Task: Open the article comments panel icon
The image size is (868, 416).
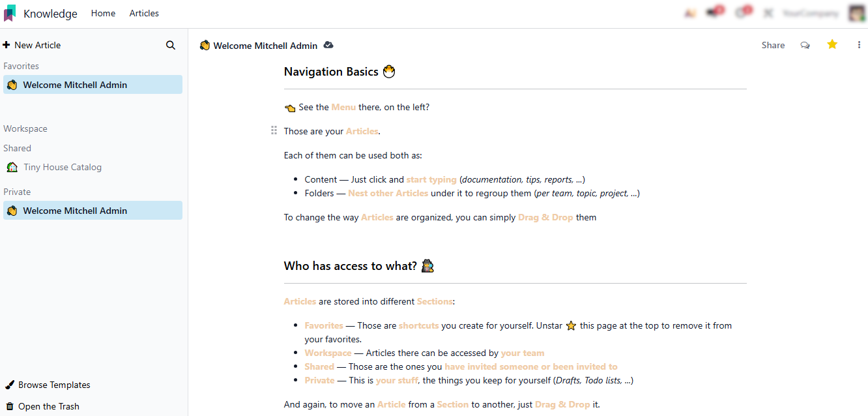Action: click(805, 45)
